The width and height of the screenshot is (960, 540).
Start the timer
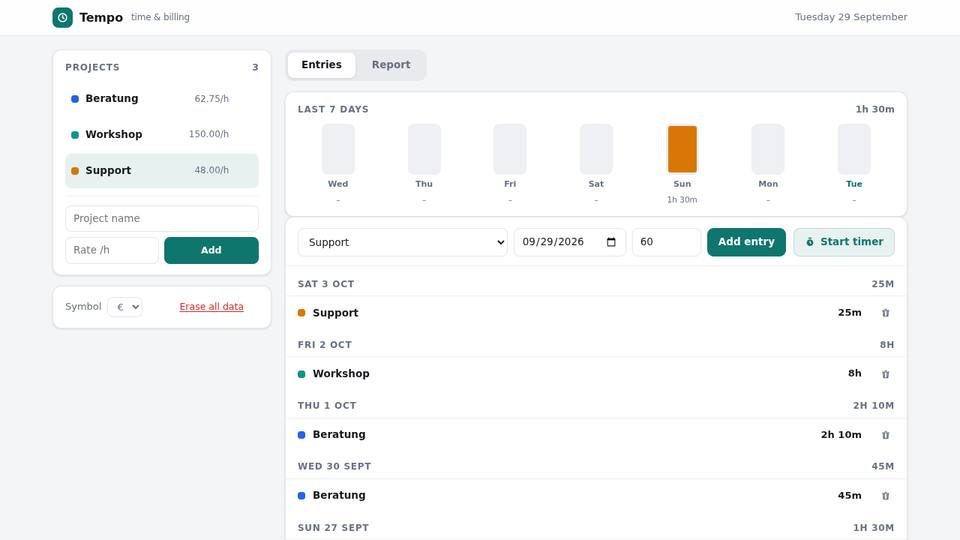844,242
